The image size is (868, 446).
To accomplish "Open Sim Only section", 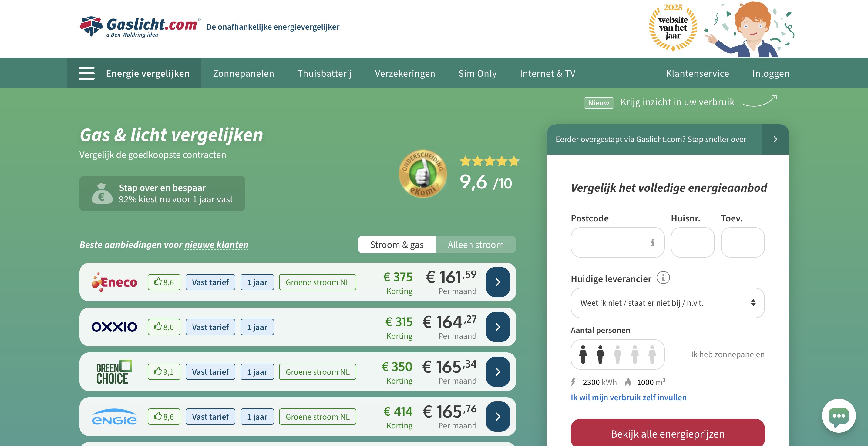I will [477, 73].
